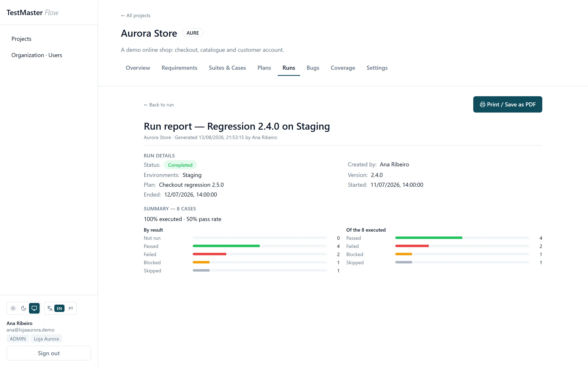Image resolution: width=588 pixels, height=367 pixels.
Task: Open Organization · Users in sidebar
Action: (37, 55)
